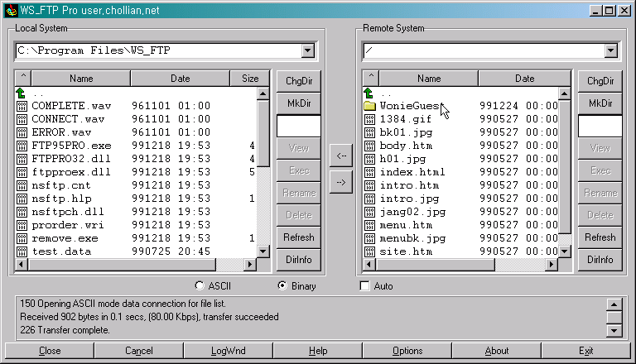Click remote ChgDir button
The image size is (636, 364).
(x=600, y=81)
